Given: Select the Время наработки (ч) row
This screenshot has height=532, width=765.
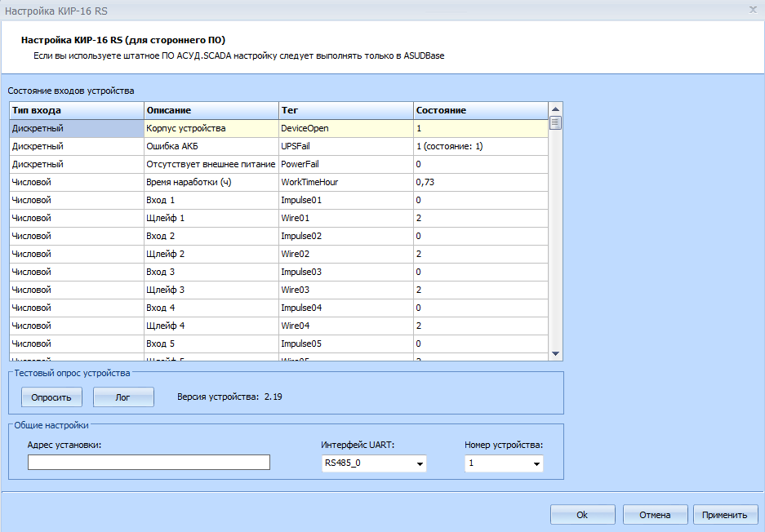Looking at the screenshot, I should pos(211,182).
